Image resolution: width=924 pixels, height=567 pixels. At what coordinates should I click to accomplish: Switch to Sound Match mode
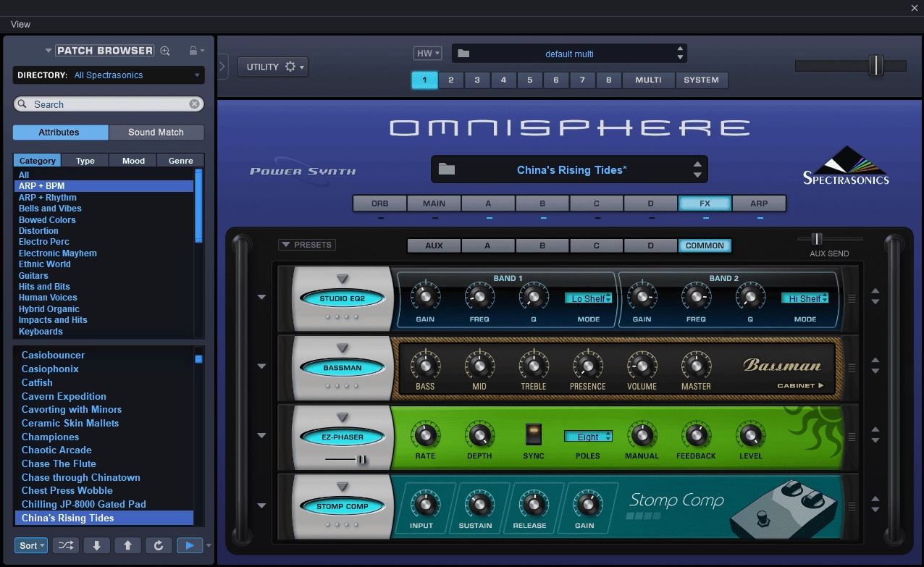pyautogui.click(x=156, y=133)
